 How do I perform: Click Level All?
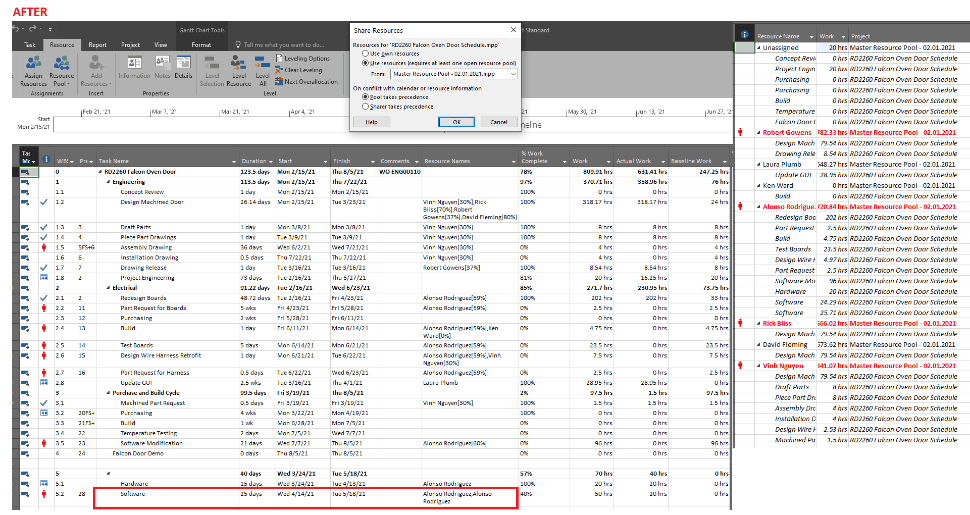262,71
